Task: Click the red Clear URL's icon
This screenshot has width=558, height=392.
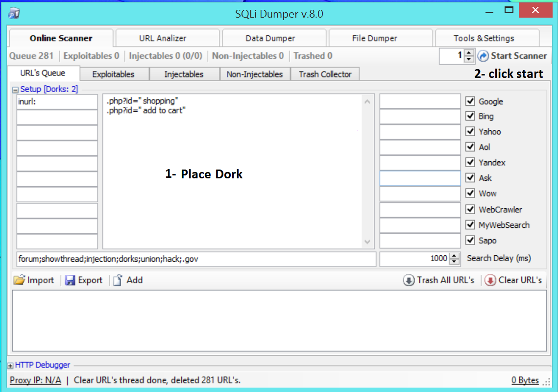Action: tap(490, 280)
